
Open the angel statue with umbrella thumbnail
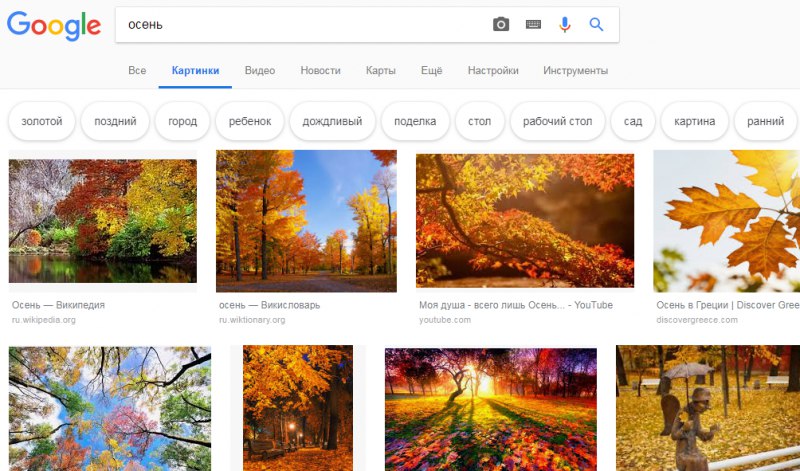click(x=708, y=408)
